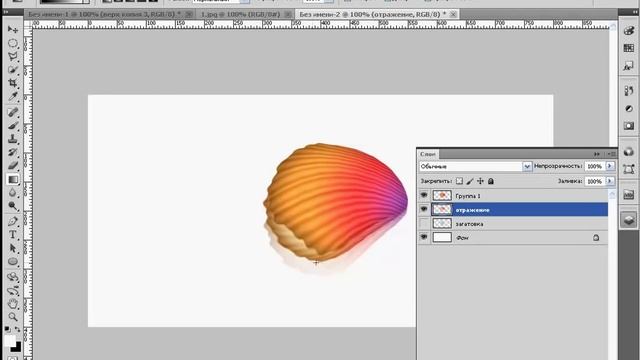Toggle visibility of the Группа 1 layer
Viewport: 640px width, 360px height.
tap(424, 196)
